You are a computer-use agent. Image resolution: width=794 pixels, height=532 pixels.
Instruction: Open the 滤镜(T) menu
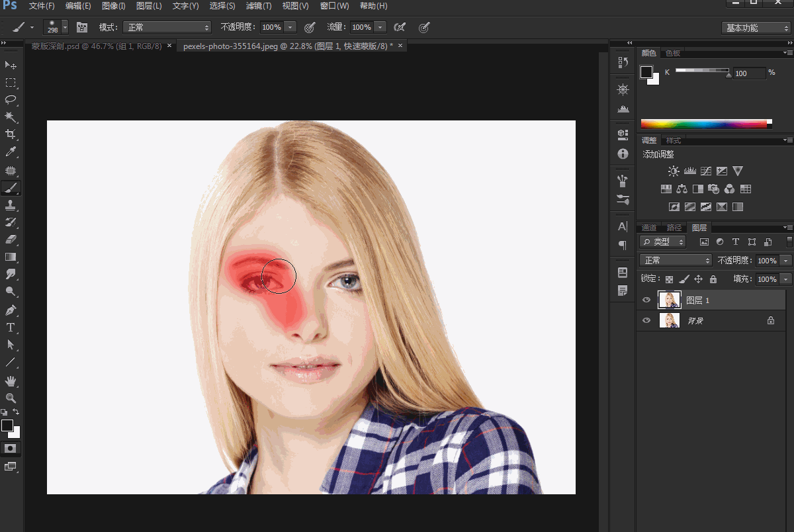click(x=258, y=6)
